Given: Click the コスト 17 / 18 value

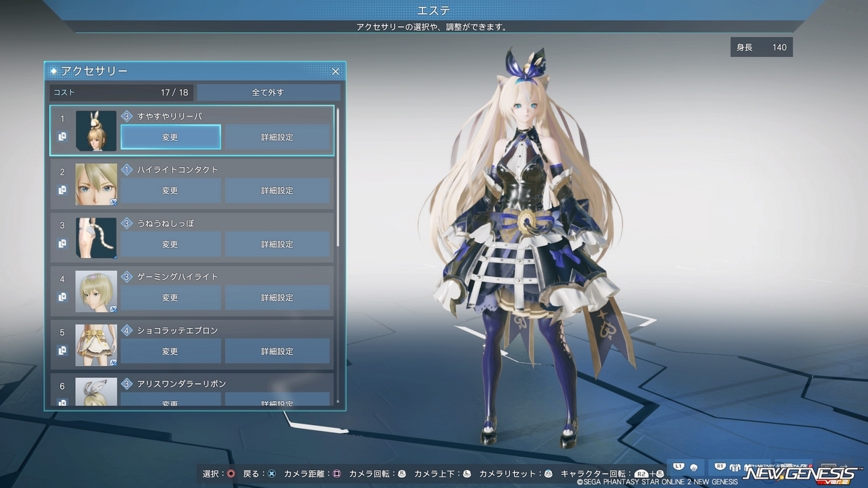Looking at the screenshot, I should click(175, 93).
